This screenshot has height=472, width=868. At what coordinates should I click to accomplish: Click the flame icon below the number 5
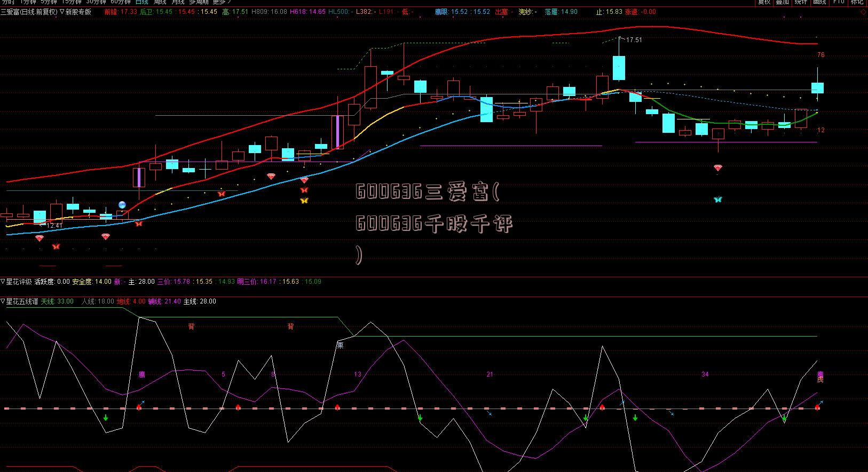point(238,407)
